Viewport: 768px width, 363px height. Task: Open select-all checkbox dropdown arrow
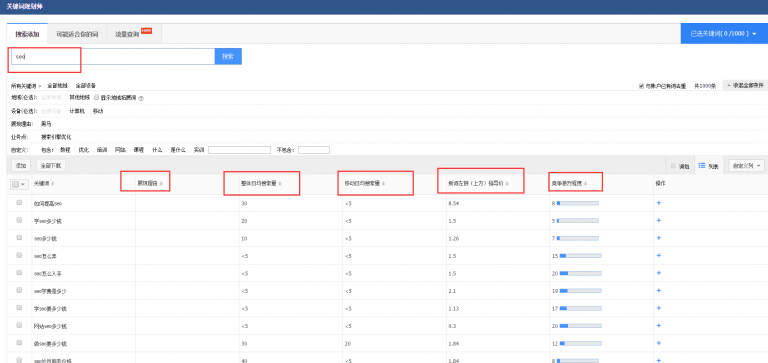point(23,184)
